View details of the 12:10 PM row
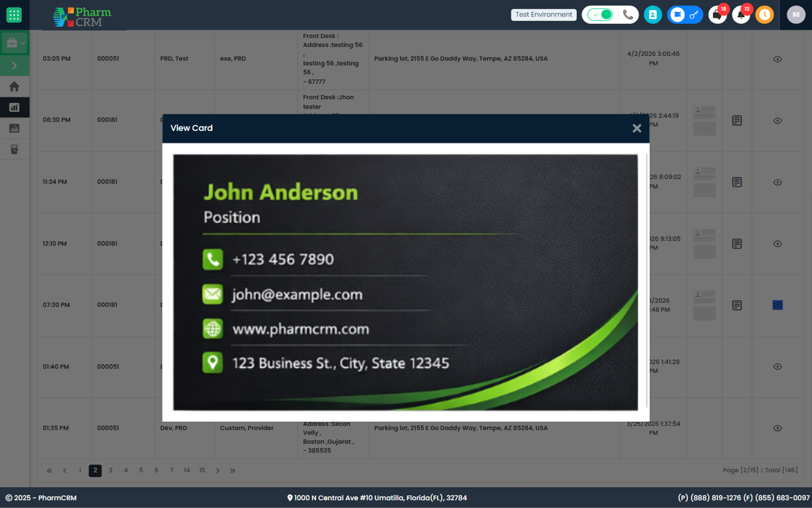The width and height of the screenshot is (812, 508). coord(777,244)
